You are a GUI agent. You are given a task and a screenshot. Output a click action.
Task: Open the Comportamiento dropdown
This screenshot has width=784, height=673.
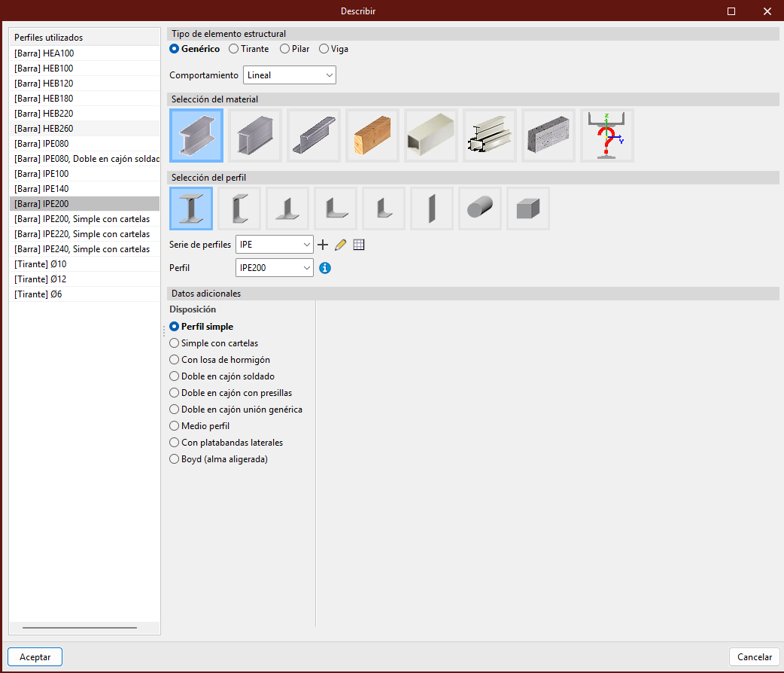click(290, 75)
